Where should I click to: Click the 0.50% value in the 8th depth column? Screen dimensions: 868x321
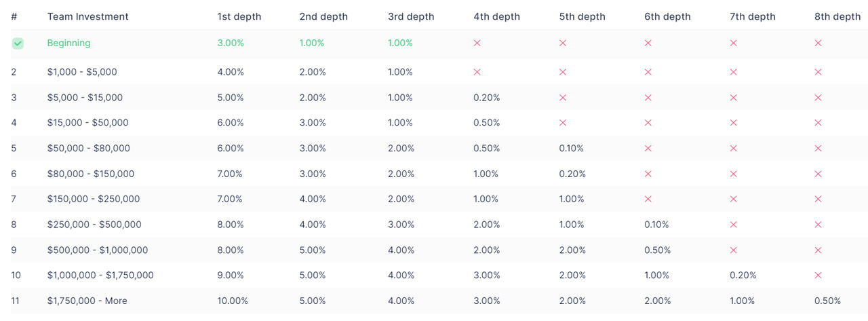[x=827, y=301]
